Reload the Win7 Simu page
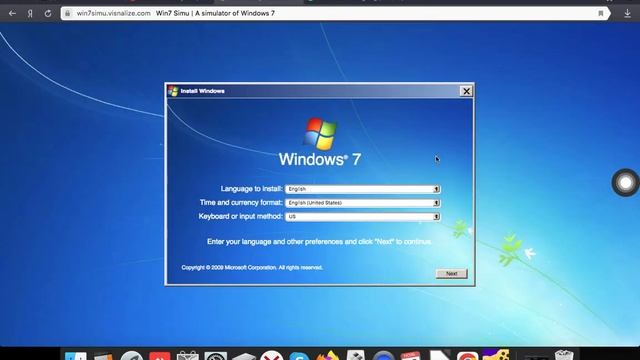 48,13
